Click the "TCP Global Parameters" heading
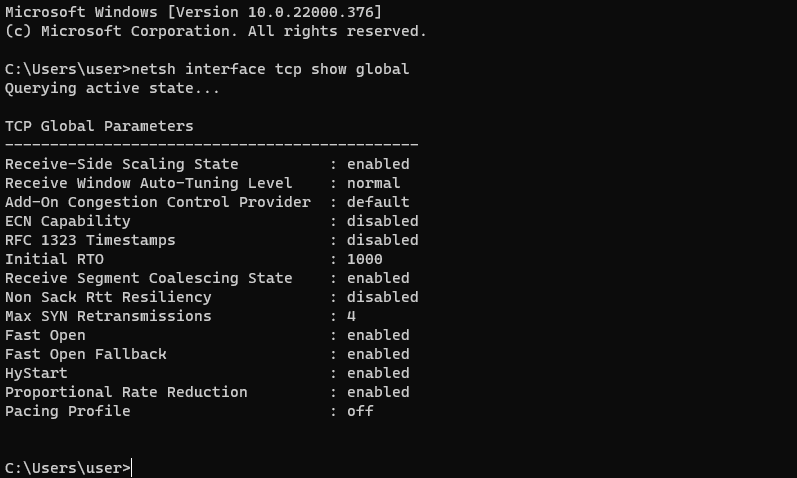 tap(99, 126)
